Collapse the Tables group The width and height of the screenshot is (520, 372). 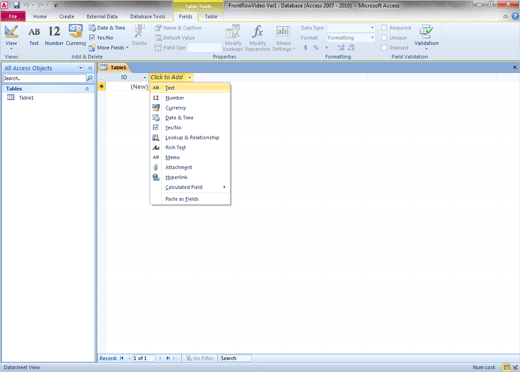click(x=87, y=89)
